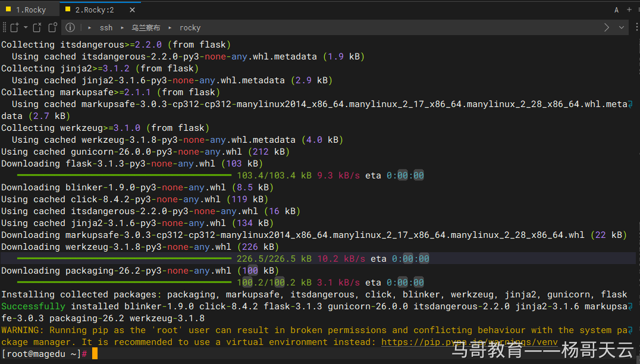Screen dimensions: 640x364
Task: Click the rocky breadcrumb segment
Action: coord(190,28)
